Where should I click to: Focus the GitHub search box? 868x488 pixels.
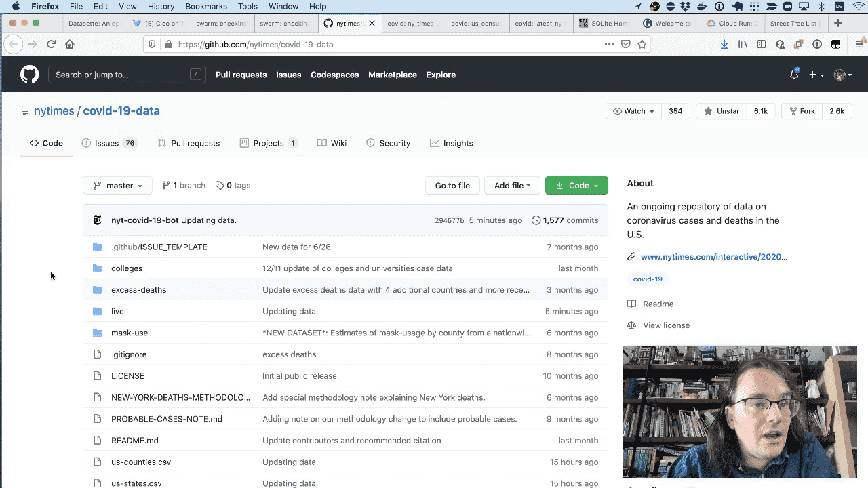(127, 75)
